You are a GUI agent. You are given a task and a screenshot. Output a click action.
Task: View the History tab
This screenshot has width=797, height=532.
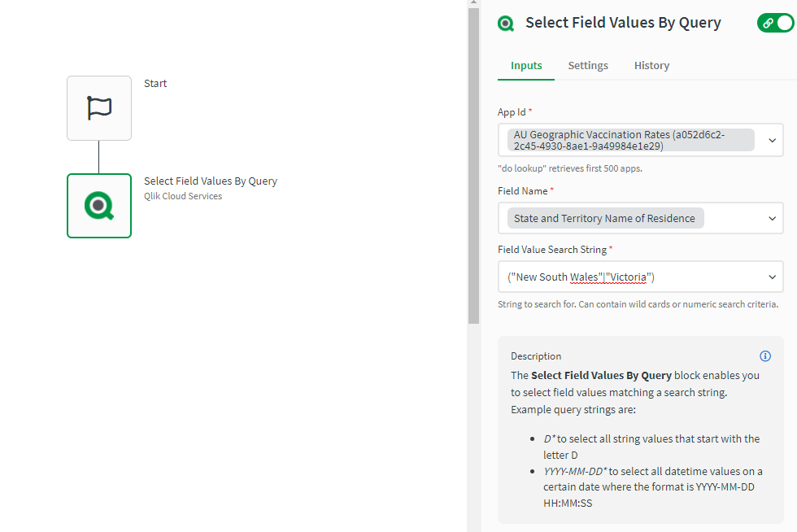[651, 66]
